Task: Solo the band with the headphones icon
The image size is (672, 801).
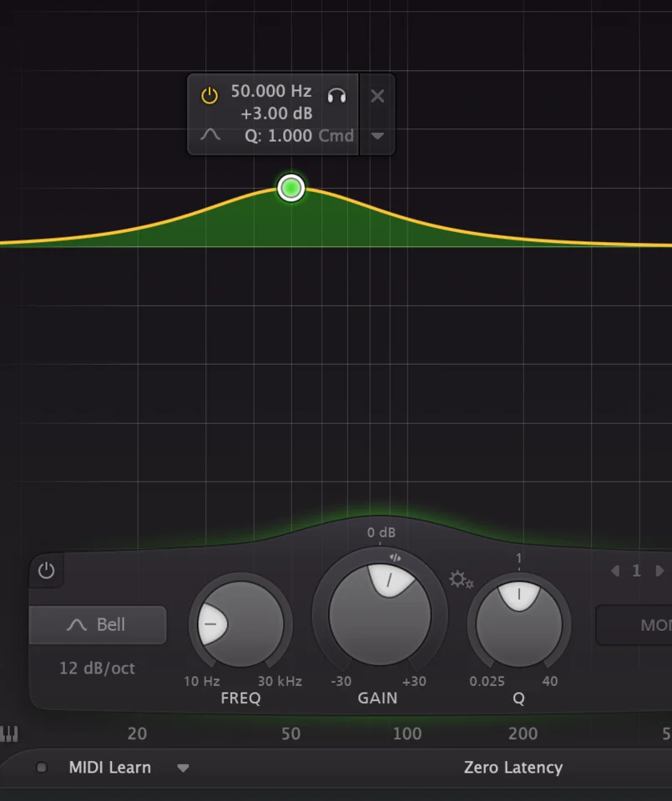Action: pos(336,96)
